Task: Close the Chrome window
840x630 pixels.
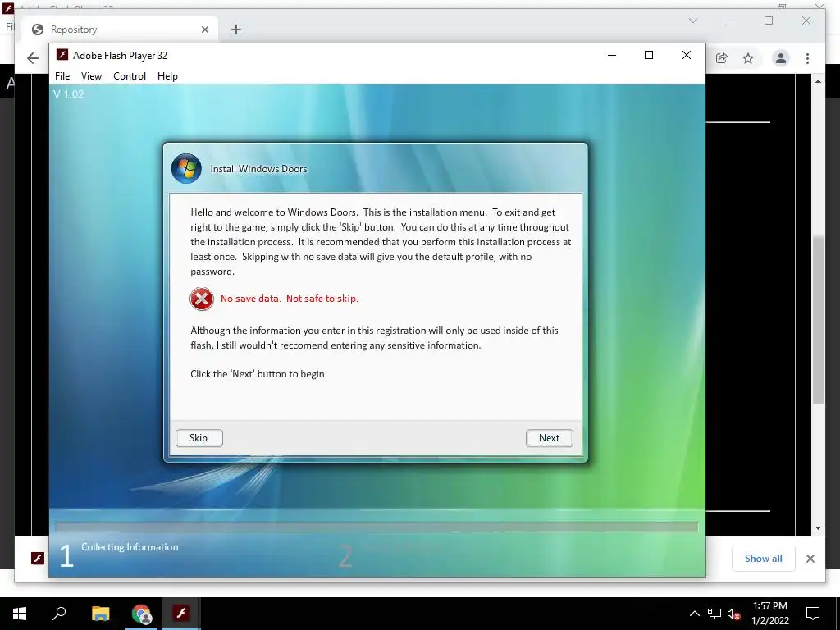Action: click(x=806, y=21)
